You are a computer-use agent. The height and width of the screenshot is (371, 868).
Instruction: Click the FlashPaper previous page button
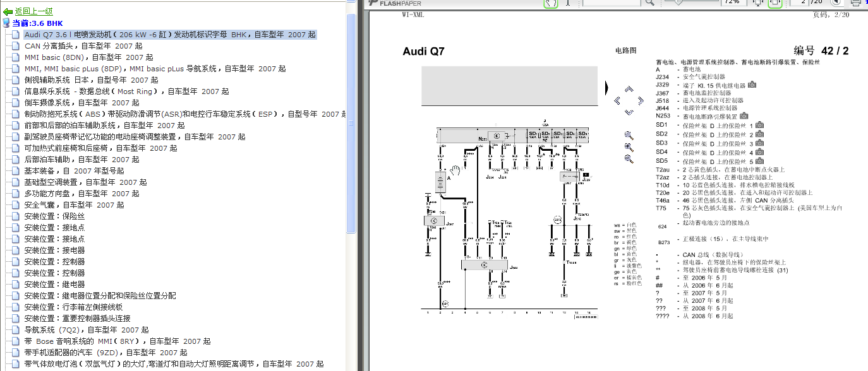tap(836, 3)
